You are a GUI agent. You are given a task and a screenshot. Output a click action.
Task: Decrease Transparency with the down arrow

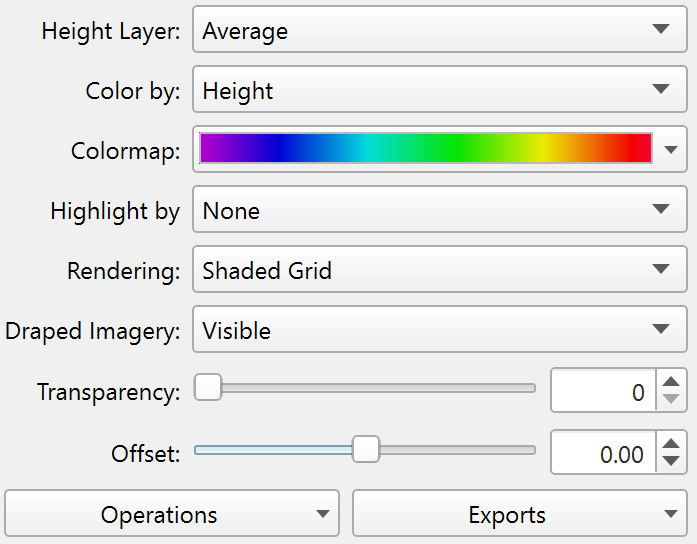click(672, 401)
